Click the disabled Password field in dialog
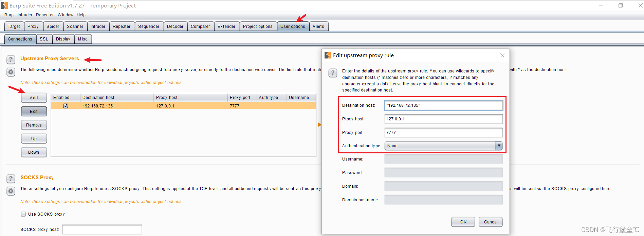The image size is (644, 236). [443, 173]
